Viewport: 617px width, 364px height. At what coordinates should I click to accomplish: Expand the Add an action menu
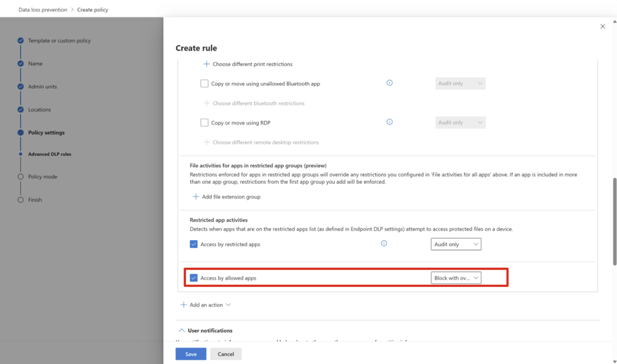pos(206,305)
